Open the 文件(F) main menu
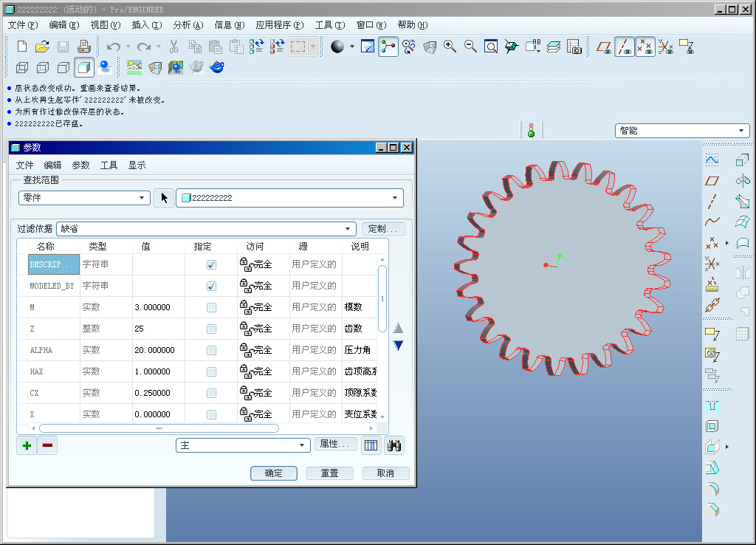 coord(23,25)
